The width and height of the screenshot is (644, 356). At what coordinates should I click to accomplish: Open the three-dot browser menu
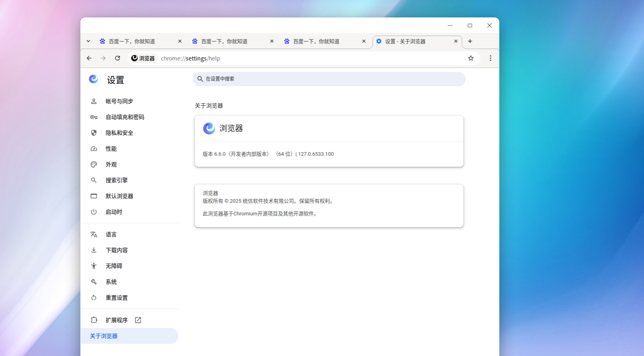(490, 58)
